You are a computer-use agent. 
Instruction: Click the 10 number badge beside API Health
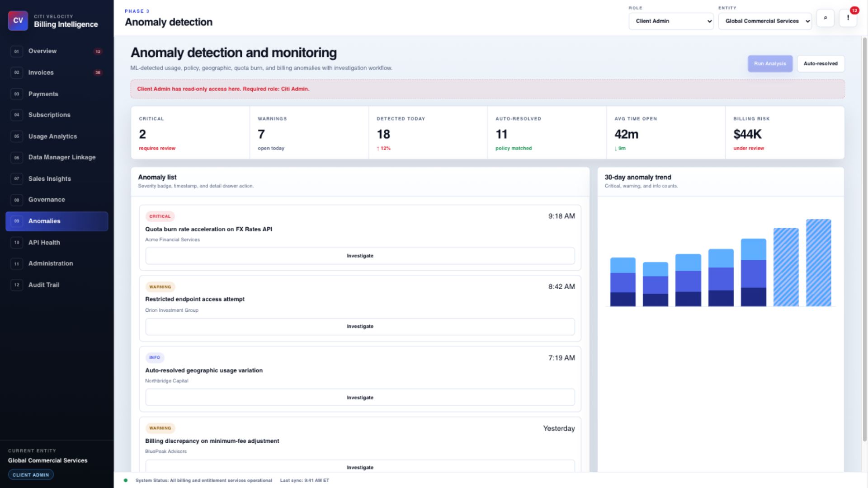pyautogui.click(x=17, y=243)
